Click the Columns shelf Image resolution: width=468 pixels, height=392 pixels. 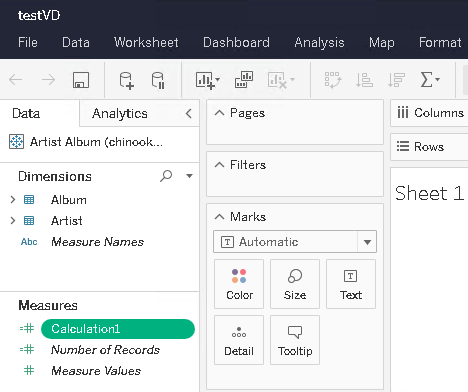(x=429, y=113)
